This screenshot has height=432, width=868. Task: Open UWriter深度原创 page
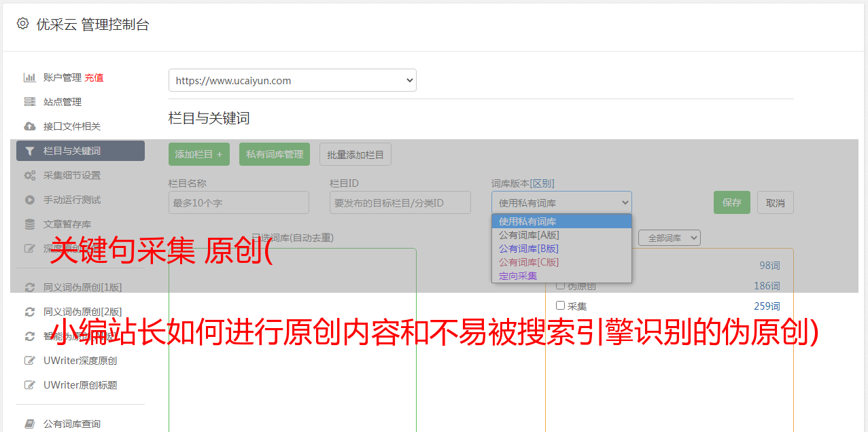click(80, 361)
